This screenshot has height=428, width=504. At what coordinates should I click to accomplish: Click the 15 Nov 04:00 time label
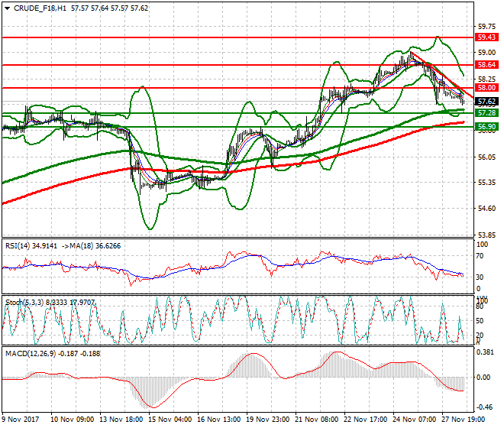170,420
